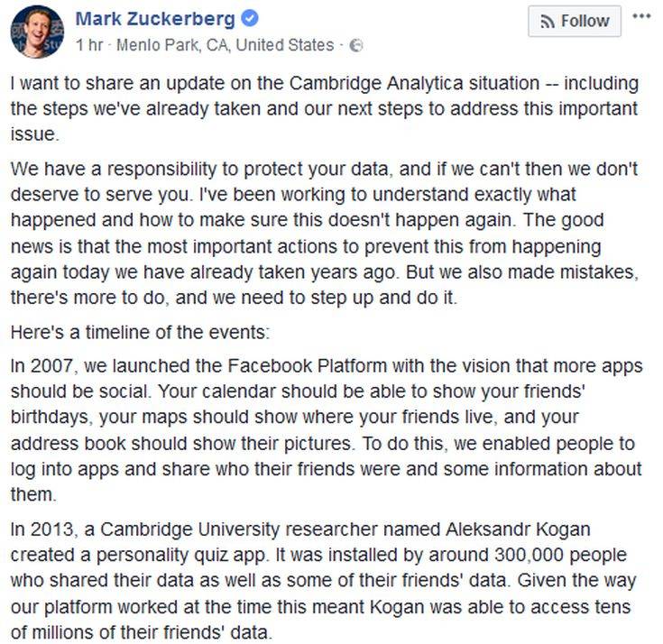Click the feed icon inside Follow
Viewport: 663px width, 644px height.
(x=547, y=22)
